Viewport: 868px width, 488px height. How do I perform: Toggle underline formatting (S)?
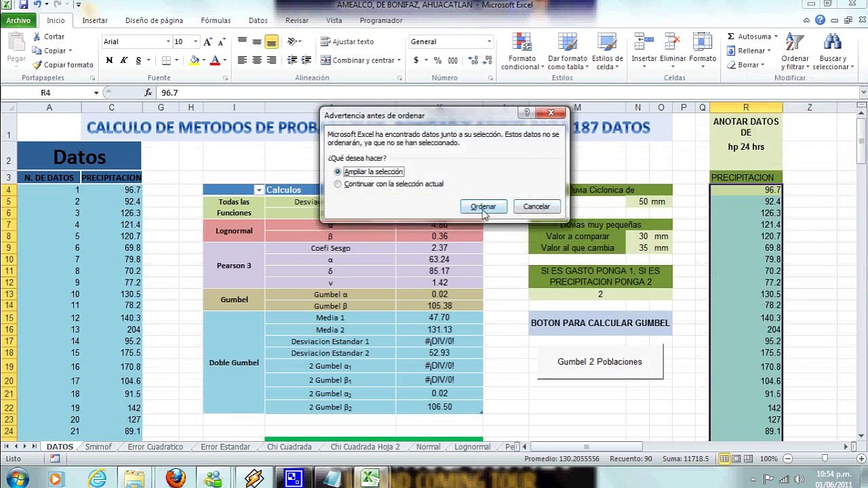coord(138,60)
